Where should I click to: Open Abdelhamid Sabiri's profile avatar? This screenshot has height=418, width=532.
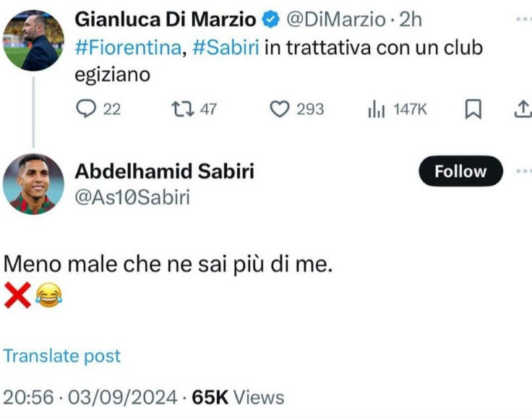click(x=33, y=184)
